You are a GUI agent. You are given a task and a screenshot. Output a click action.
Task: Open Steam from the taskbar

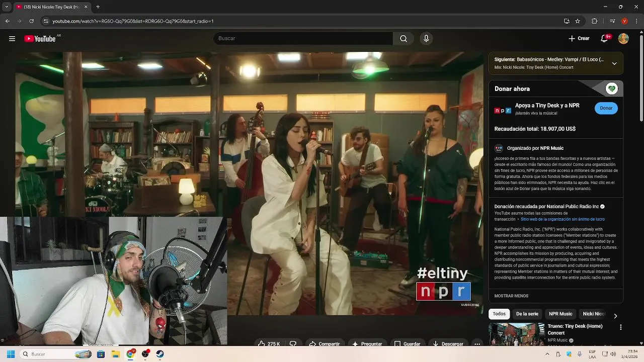160,354
